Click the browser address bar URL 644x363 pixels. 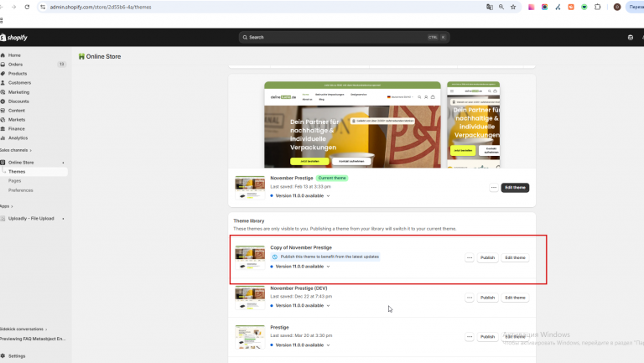point(101,7)
